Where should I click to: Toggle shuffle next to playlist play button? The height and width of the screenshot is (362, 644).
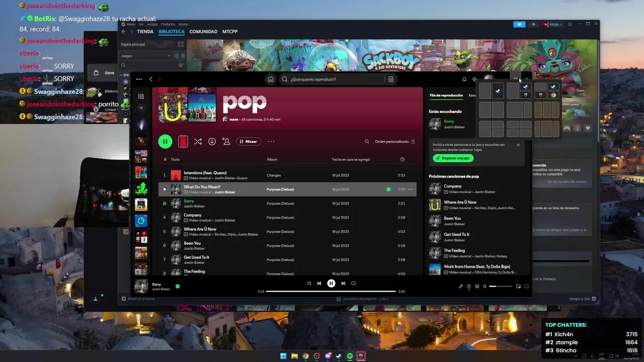coord(198,142)
